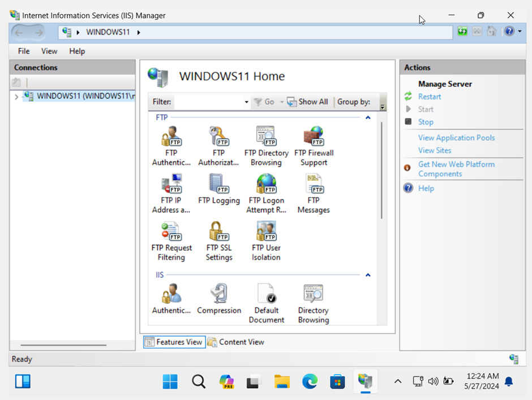Collapse the FTP feature group
This screenshot has height=400, width=532.
pyautogui.click(x=368, y=117)
